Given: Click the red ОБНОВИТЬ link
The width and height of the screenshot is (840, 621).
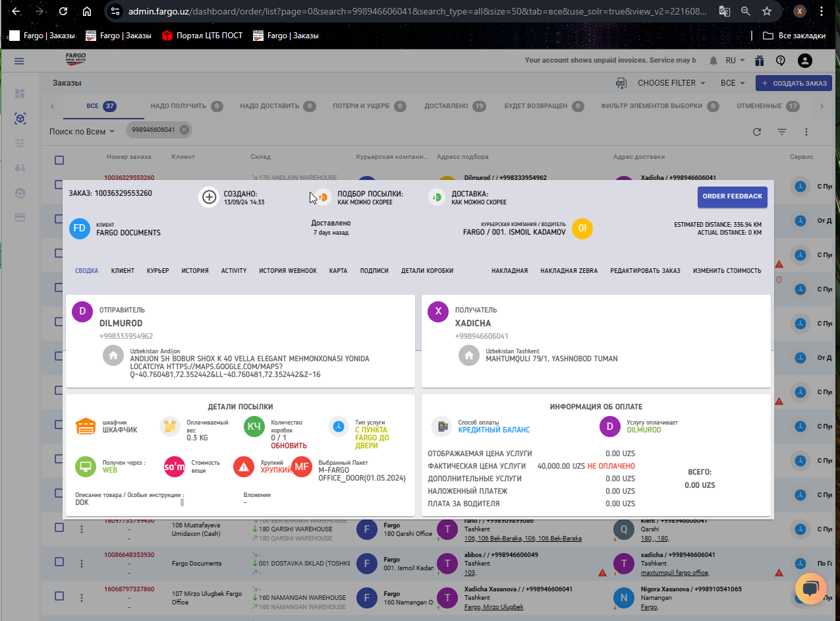Looking at the screenshot, I should click(x=289, y=446).
